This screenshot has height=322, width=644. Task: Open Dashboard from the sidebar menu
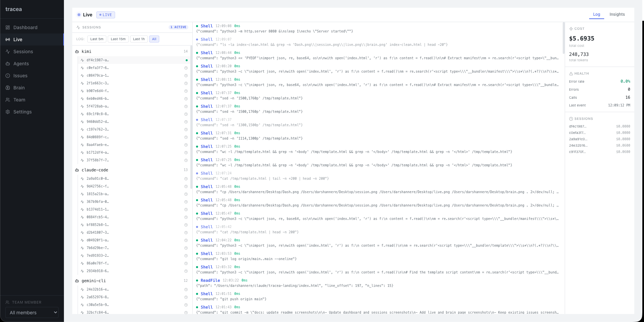(32, 27)
